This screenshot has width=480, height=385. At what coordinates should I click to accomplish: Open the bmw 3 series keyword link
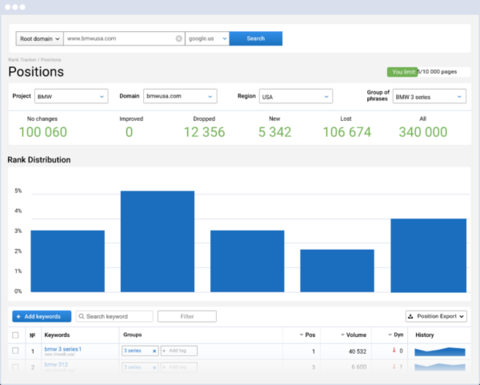63,349
